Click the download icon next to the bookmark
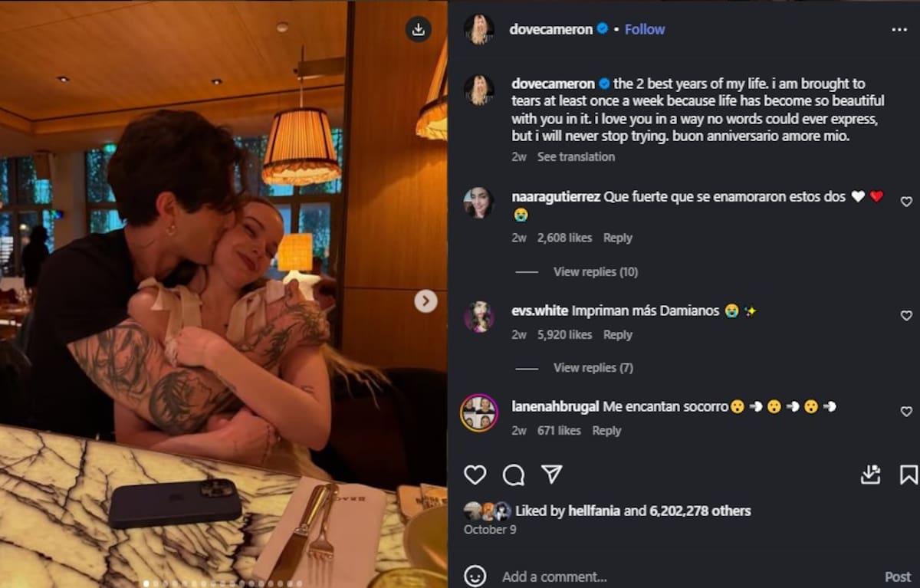Image resolution: width=920 pixels, height=588 pixels. pos(869,475)
